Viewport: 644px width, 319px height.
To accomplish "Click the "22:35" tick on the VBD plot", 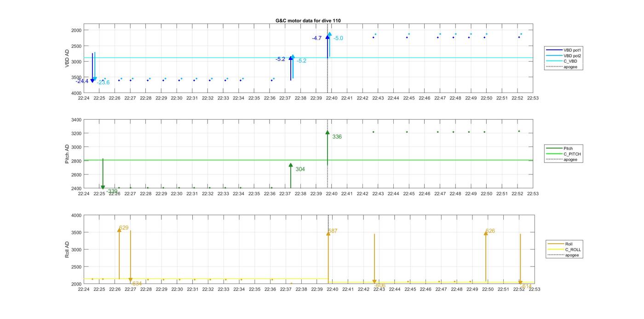I will click(x=254, y=98).
